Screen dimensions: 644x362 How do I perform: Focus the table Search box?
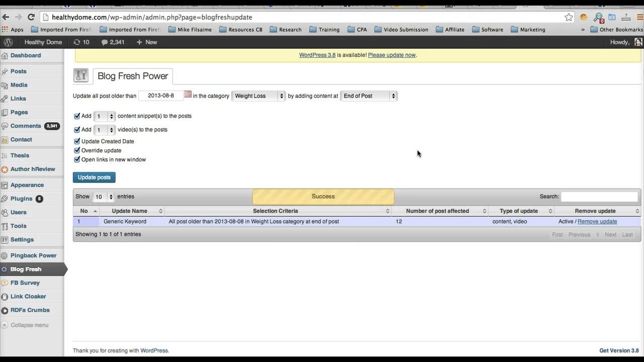pos(600,197)
